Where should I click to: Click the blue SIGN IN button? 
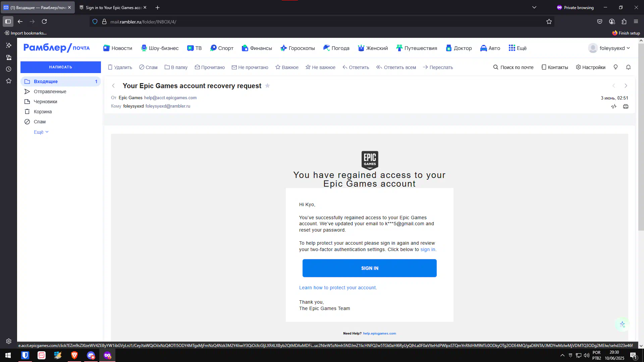coord(370,268)
